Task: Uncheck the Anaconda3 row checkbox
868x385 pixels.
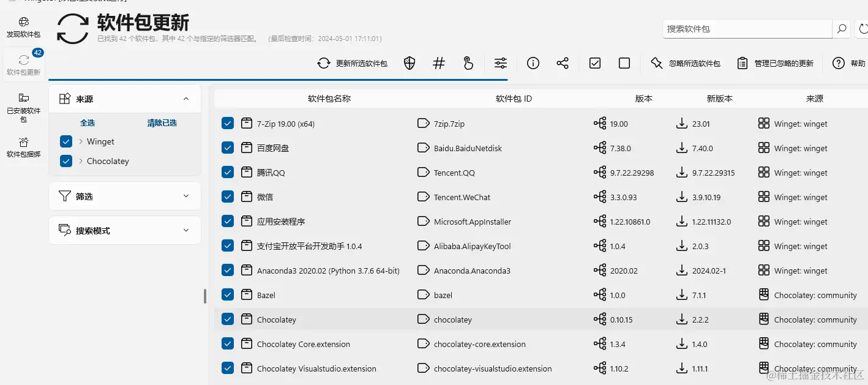Action: [x=228, y=271]
